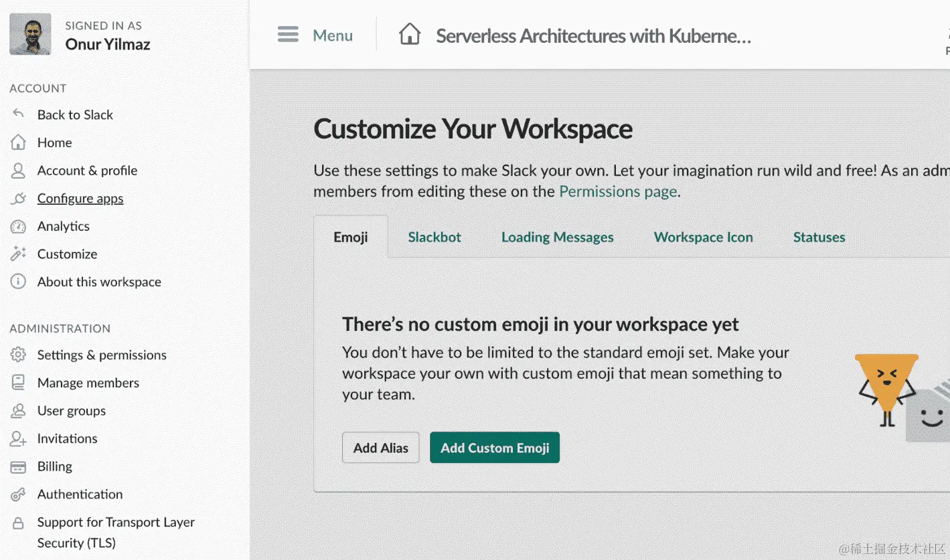Click the no custom emoji heading
950x560 pixels.
point(540,324)
